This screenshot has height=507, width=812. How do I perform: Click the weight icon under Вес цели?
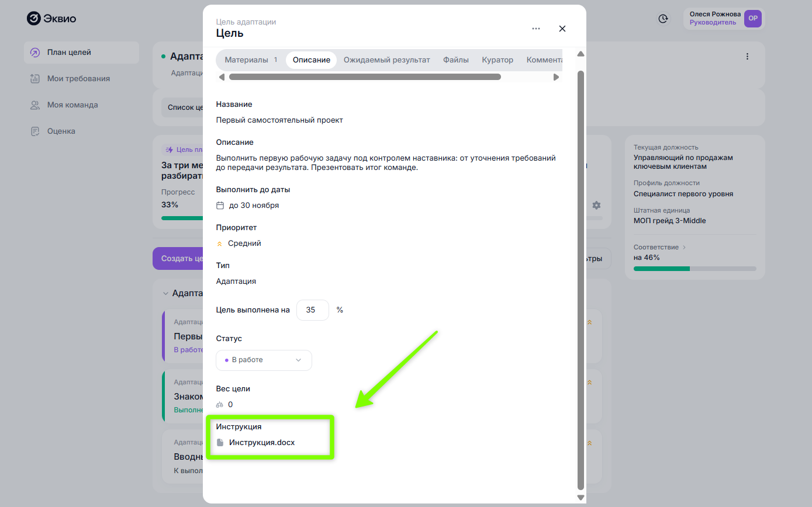(x=220, y=404)
